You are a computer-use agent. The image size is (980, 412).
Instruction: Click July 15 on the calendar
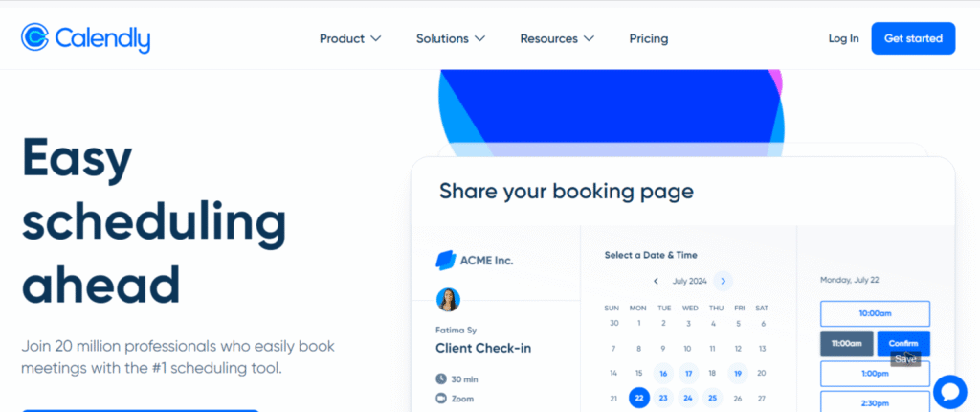[x=638, y=373]
